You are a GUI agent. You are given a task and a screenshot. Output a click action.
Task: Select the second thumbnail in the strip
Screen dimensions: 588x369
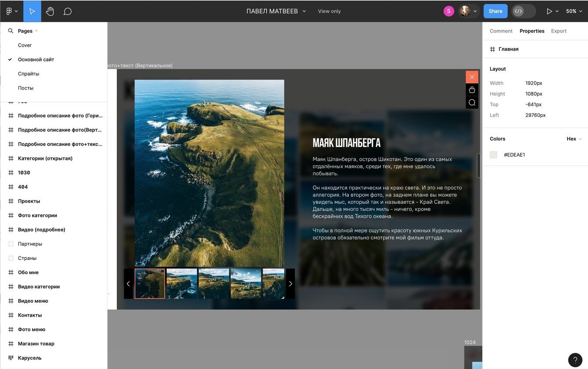(x=182, y=284)
